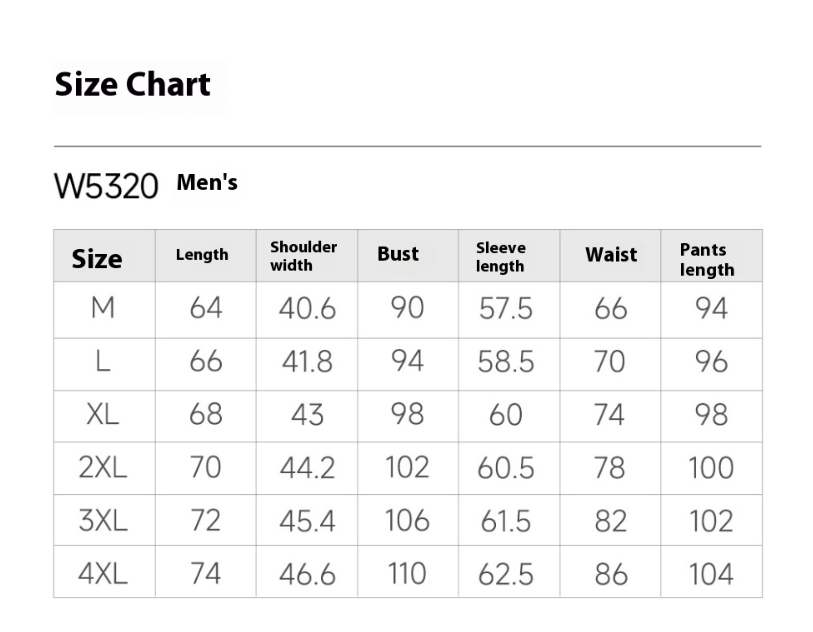The width and height of the screenshot is (813, 632).
Task: Select pants length cell 100
Action: [x=711, y=468]
